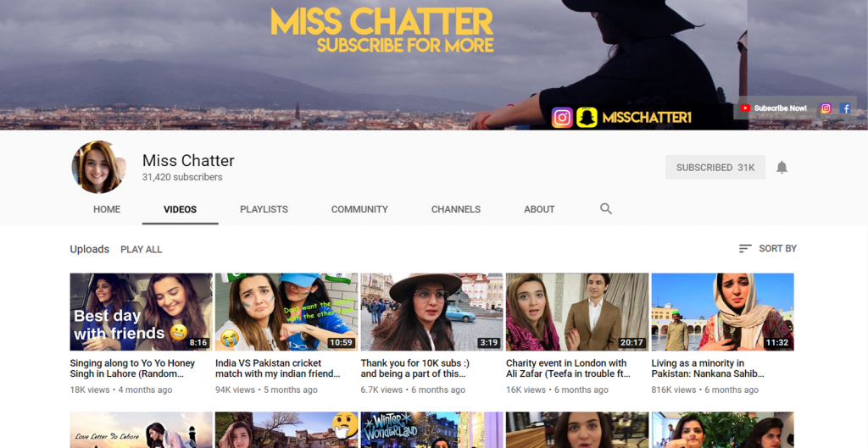Switch to the Home tab
The height and width of the screenshot is (448, 868).
107,209
